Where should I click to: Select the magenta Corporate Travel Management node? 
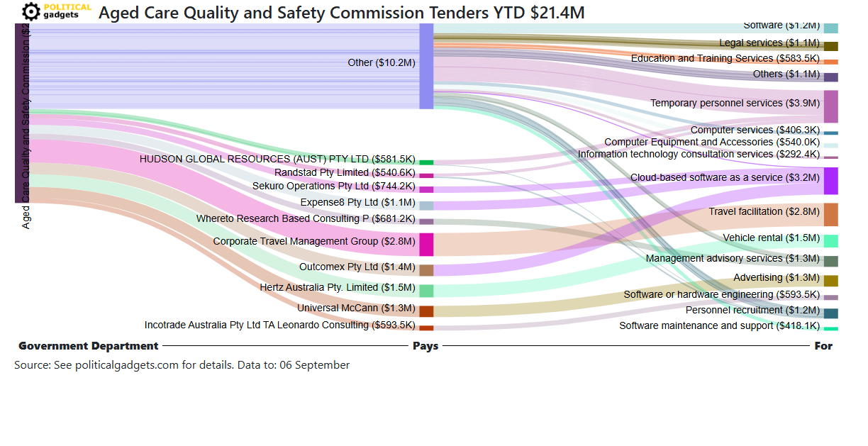pyautogui.click(x=426, y=245)
